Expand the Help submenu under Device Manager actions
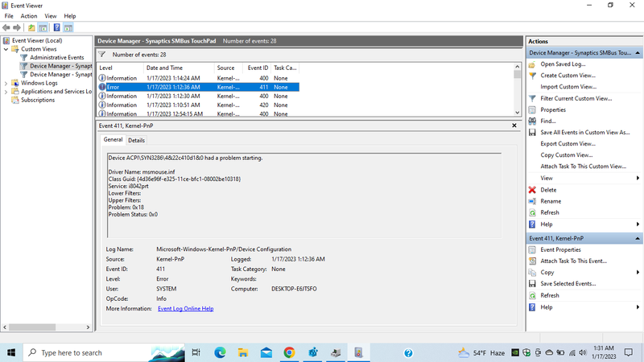Screen dimensions: 644x362 pos(638,224)
